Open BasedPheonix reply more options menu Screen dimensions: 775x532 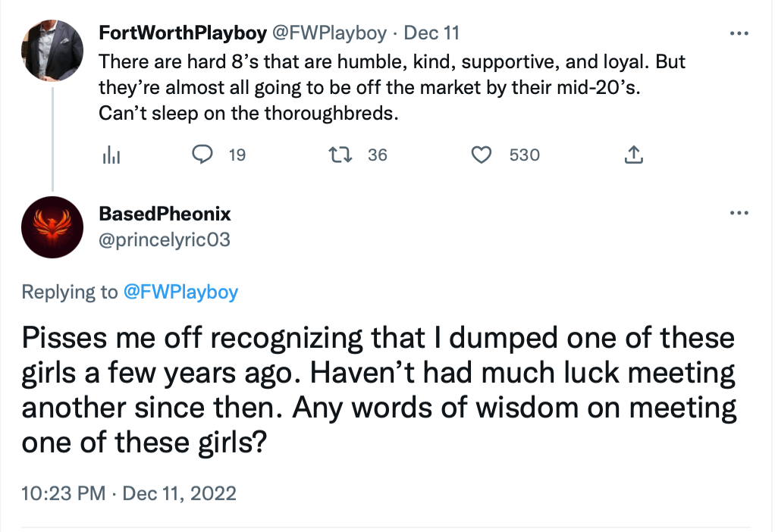click(x=739, y=213)
